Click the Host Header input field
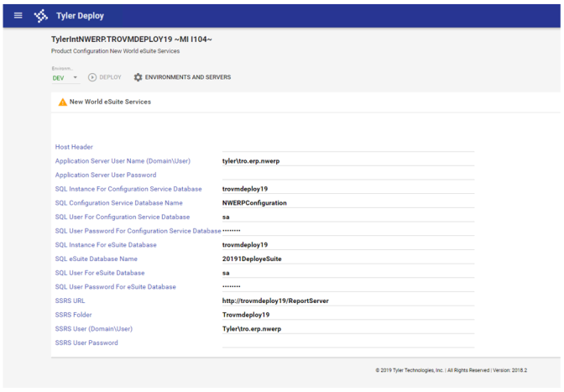 [x=348, y=147]
